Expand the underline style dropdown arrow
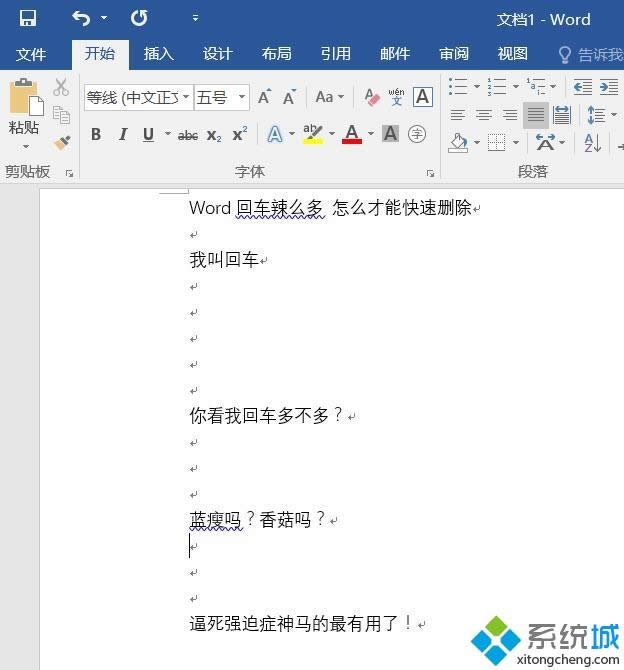The image size is (624, 670). 168,134
